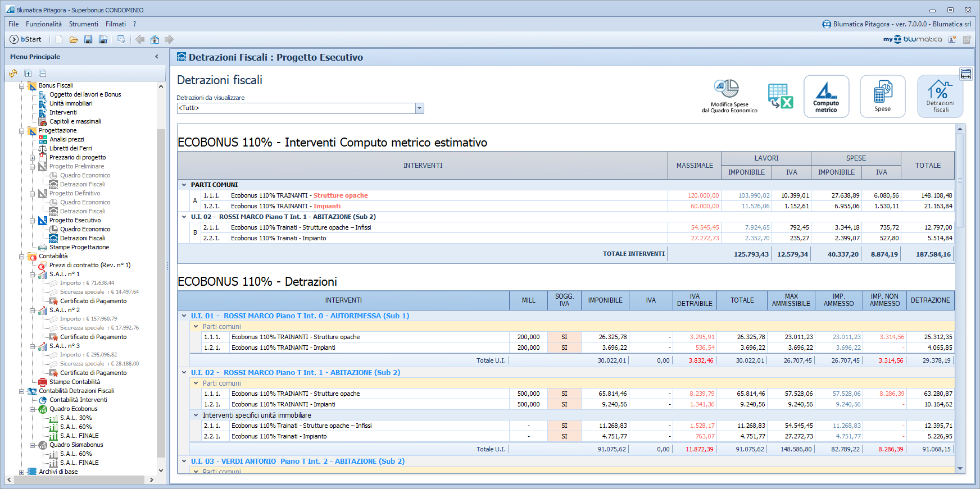
Task: Click the DETRAZIONE column header
Action: 930,300
